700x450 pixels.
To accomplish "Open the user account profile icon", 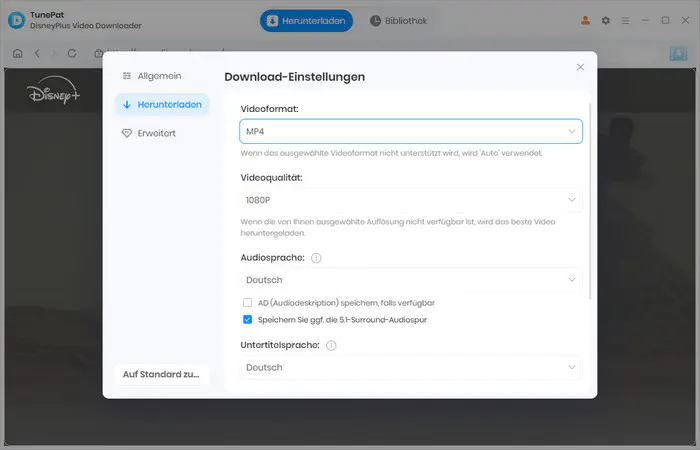I will (x=585, y=21).
